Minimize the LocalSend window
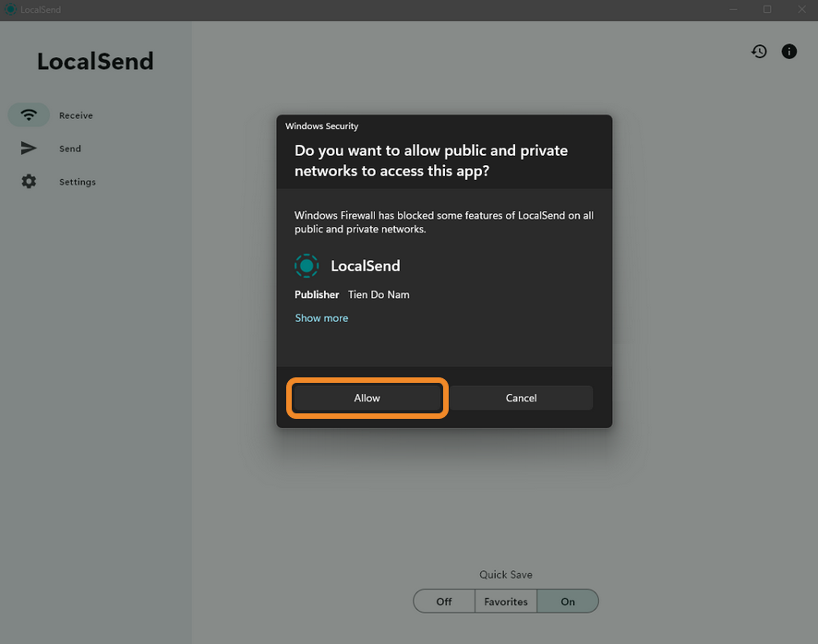818x644 pixels. click(734, 9)
